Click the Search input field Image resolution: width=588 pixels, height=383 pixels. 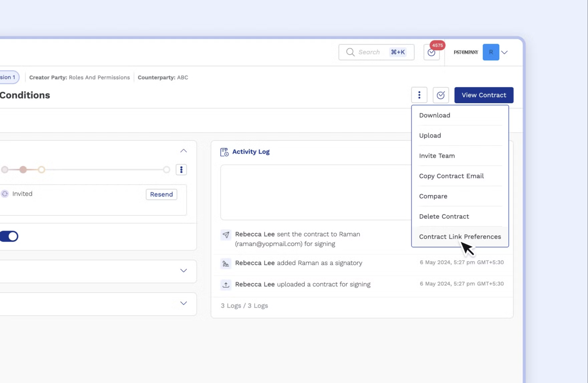coord(369,52)
